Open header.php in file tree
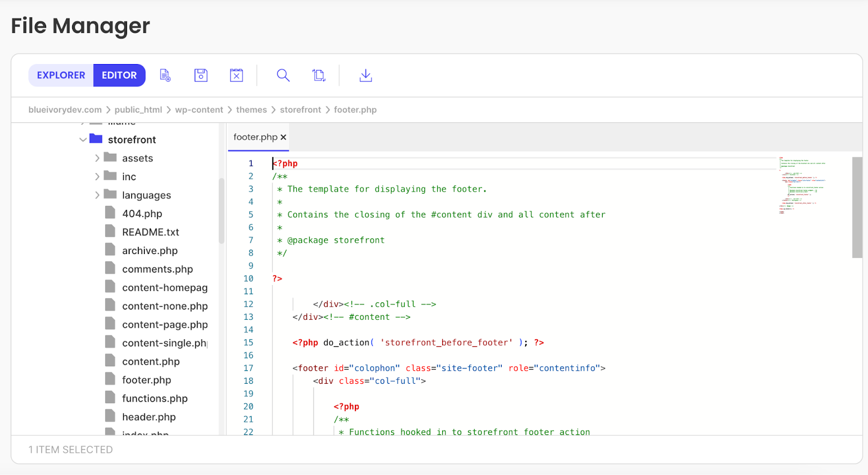This screenshot has width=868, height=475. [149, 417]
